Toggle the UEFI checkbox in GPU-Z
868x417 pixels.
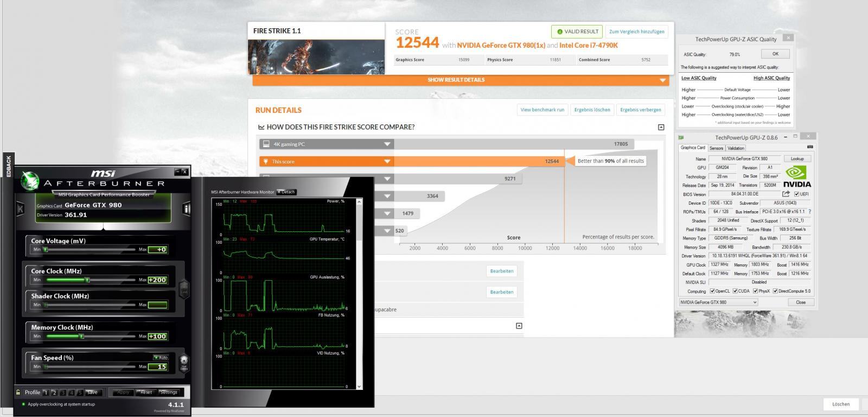(796, 194)
